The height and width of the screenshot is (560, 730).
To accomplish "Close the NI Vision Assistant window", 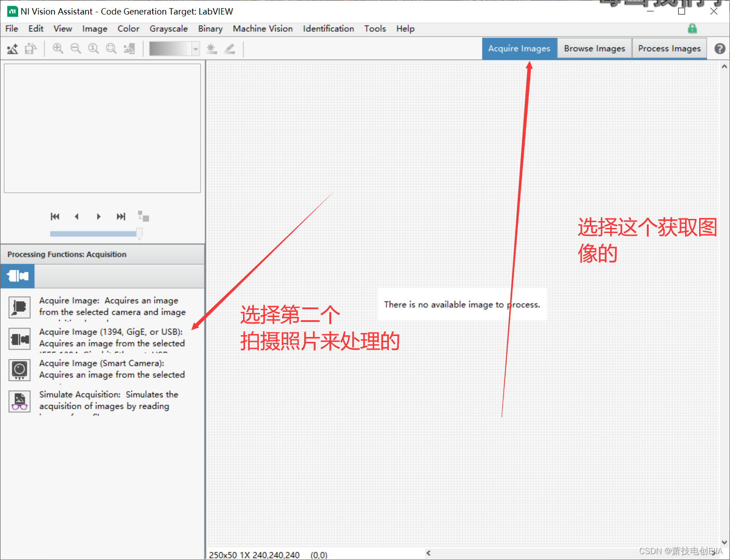I will (x=714, y=11).
